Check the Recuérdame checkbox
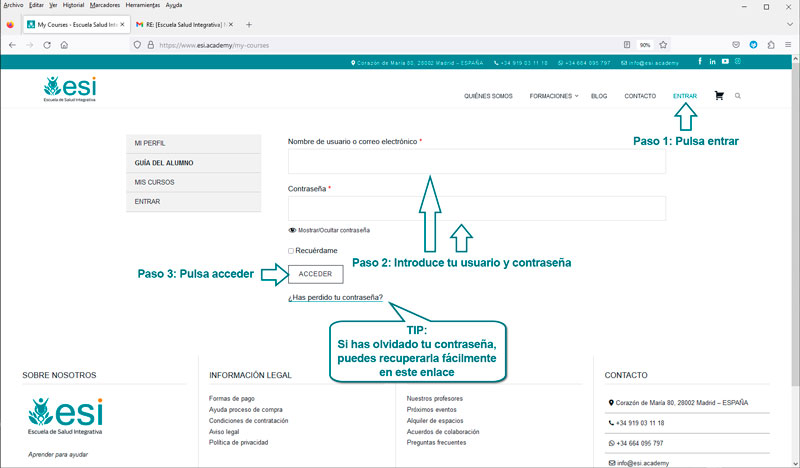This screenshot has width=800, height=468. tap(291, 251)
